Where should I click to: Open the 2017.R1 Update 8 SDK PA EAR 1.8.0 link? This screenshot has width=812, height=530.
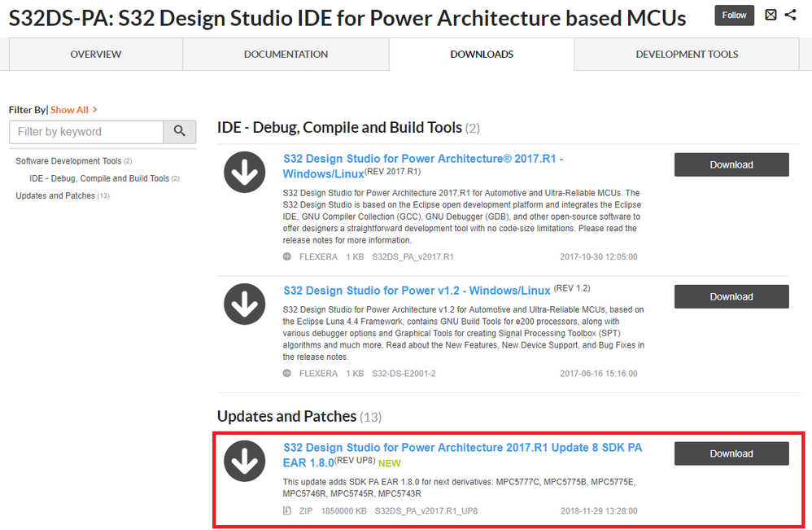point(462,455)
